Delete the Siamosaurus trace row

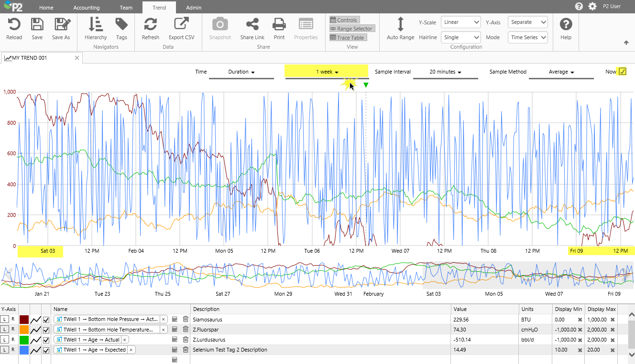(x=186, y=319)
